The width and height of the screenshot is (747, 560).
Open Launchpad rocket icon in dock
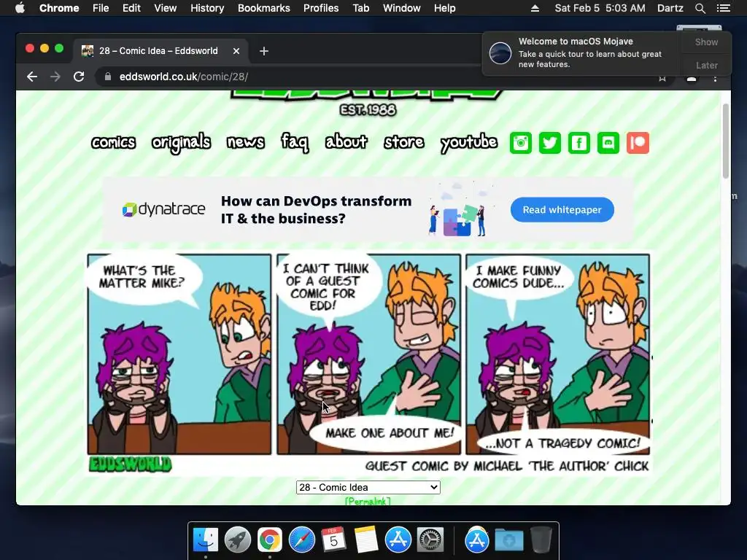pyautogui.click(x=237, y=540)
